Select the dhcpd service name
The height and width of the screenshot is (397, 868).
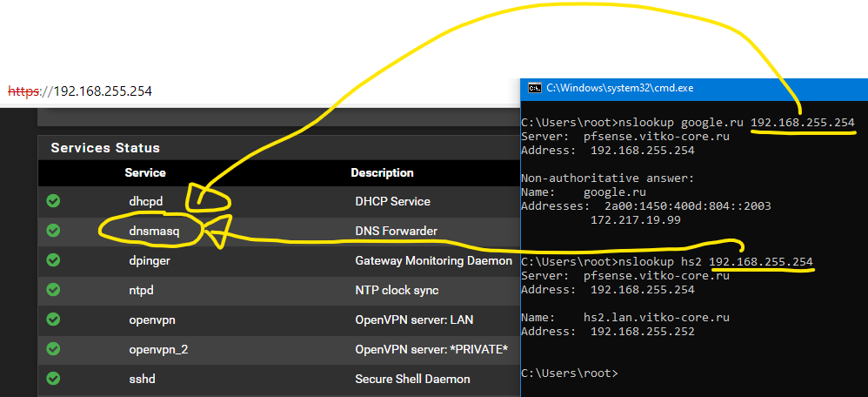point(146,201)
